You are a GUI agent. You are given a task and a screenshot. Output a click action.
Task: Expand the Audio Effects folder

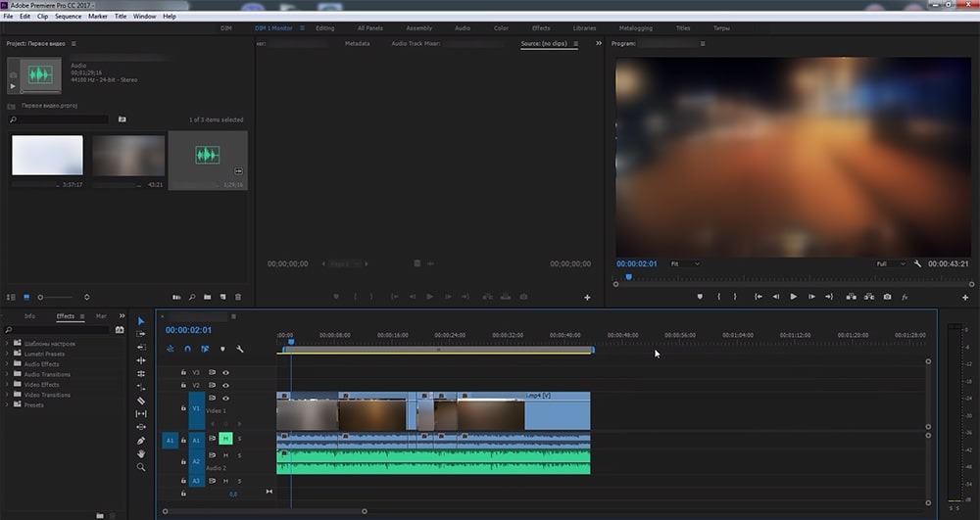8,364
